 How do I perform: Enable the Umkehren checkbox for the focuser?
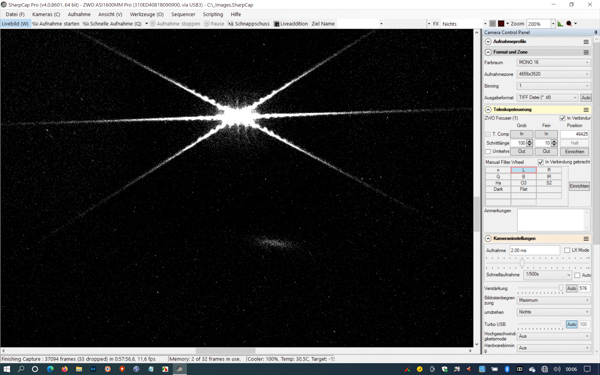point(488,152)
